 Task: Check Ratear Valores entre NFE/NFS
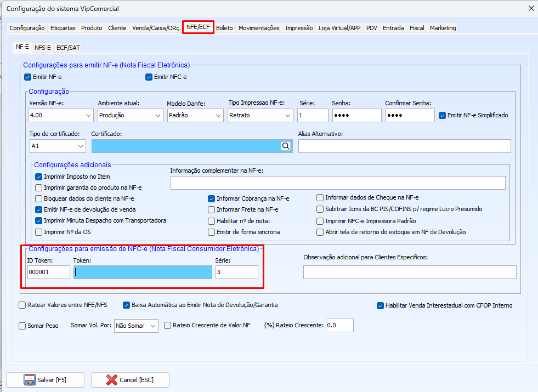pos(22,305)
